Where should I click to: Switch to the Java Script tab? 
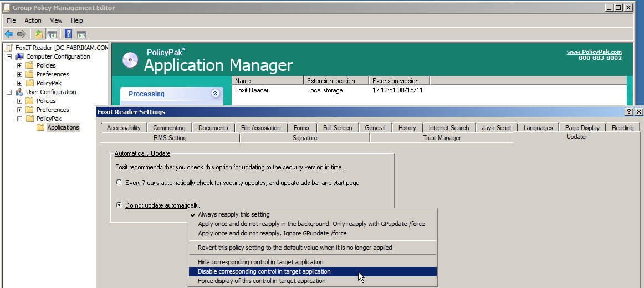(496, 128)
